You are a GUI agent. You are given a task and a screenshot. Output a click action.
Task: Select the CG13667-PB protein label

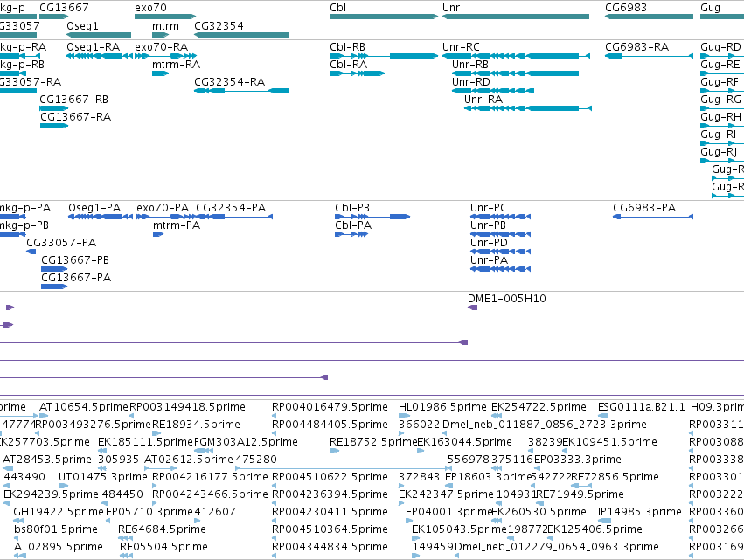(75, 260)
